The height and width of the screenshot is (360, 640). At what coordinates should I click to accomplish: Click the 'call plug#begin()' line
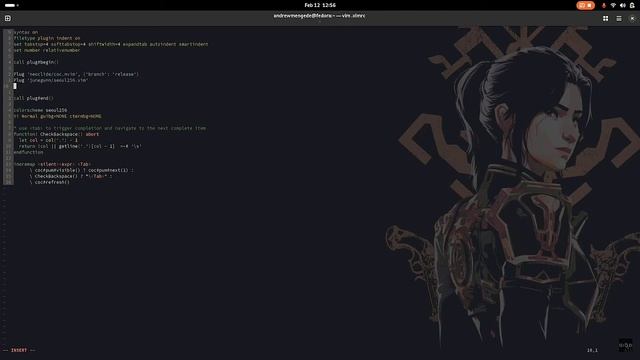36,62
